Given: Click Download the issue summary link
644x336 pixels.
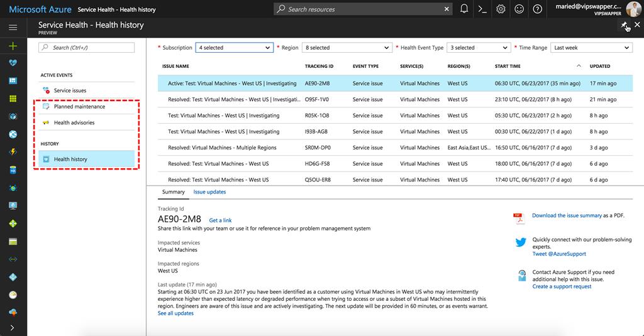Looking at the screenshot, I should tap(567, 215).
